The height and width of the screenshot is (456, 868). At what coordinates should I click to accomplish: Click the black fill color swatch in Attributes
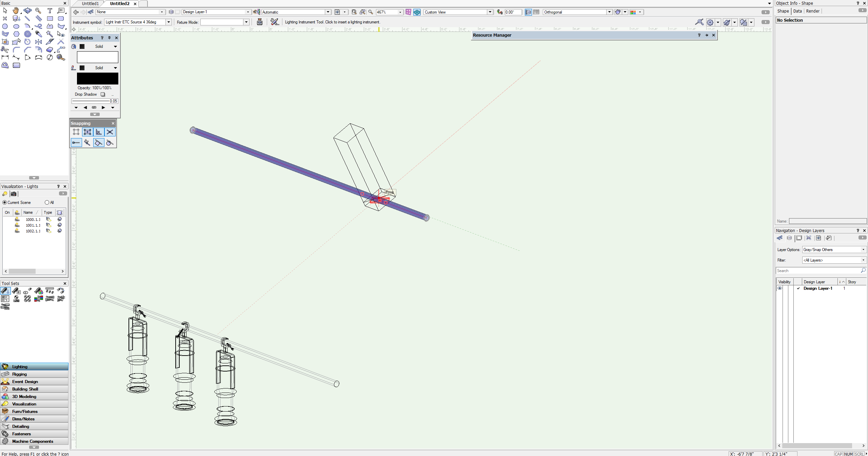(x=82, y=46)
